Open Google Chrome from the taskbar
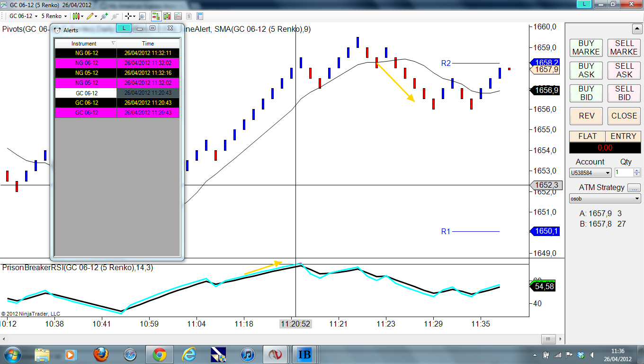 pyautogui.click(x=159, y=354)
